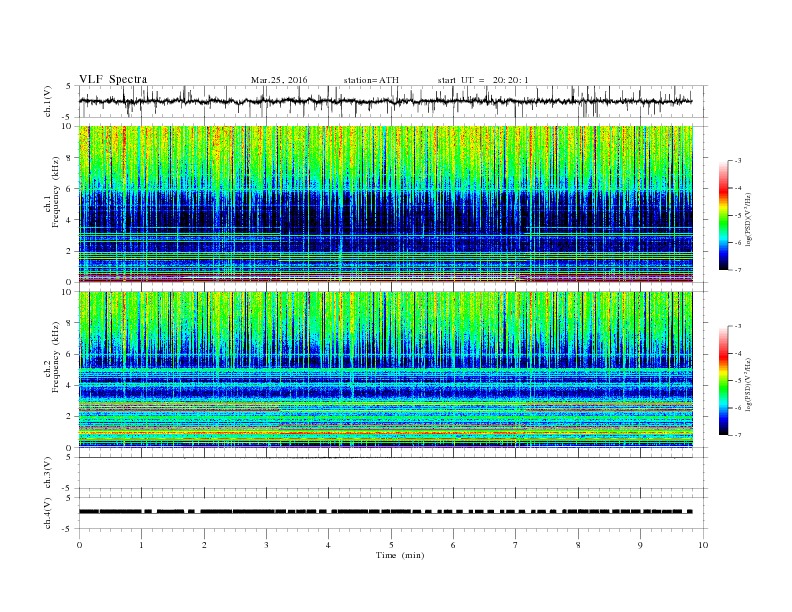This screenshot has width=792, height=612.
Task: Click the ch.4 voltage trace bar
Action: (385, 512)
